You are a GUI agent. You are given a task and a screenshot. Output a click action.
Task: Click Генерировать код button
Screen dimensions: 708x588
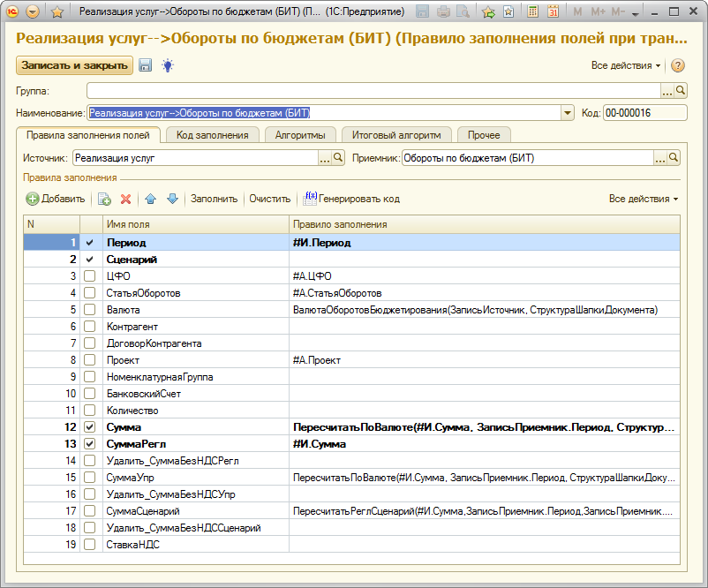(x=351, y=200)
